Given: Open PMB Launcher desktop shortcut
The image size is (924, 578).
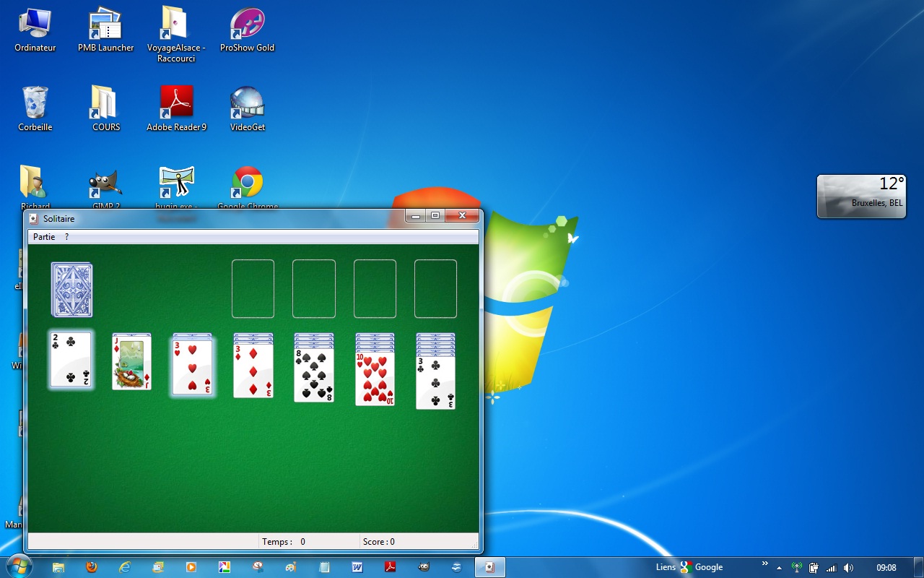Looking at the screenshot, I should [106, 30].
